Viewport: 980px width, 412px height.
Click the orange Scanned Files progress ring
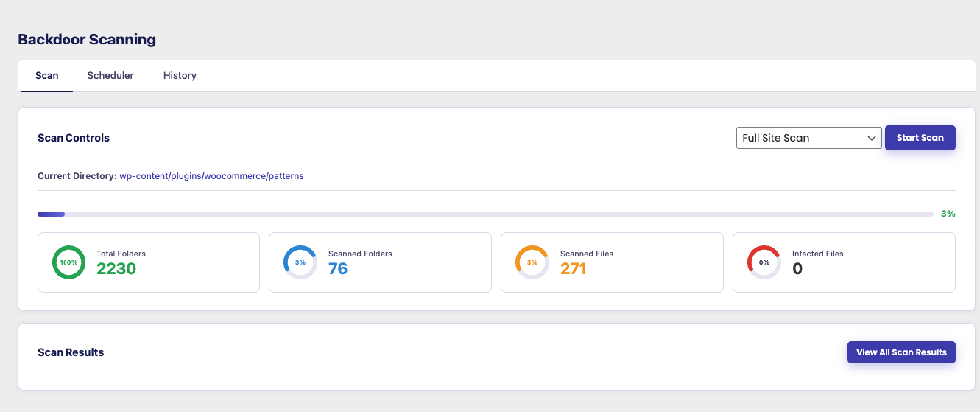532,262
